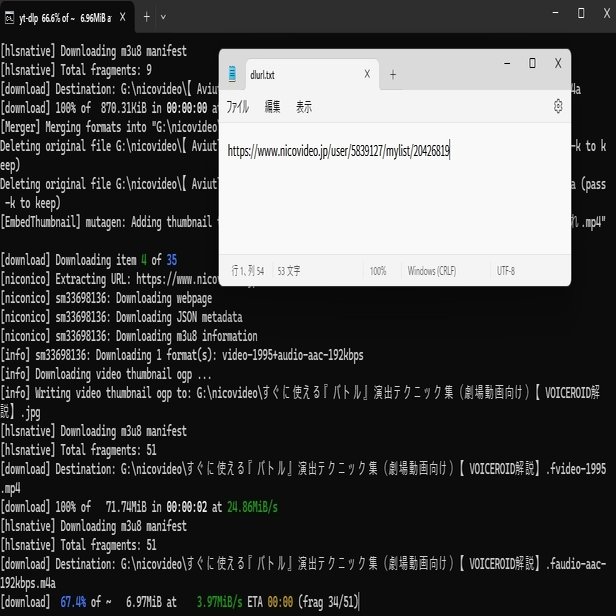
Task: Expand terminal profile dropdown chevron
Action: pyautogui.click(x=163, y=17)
